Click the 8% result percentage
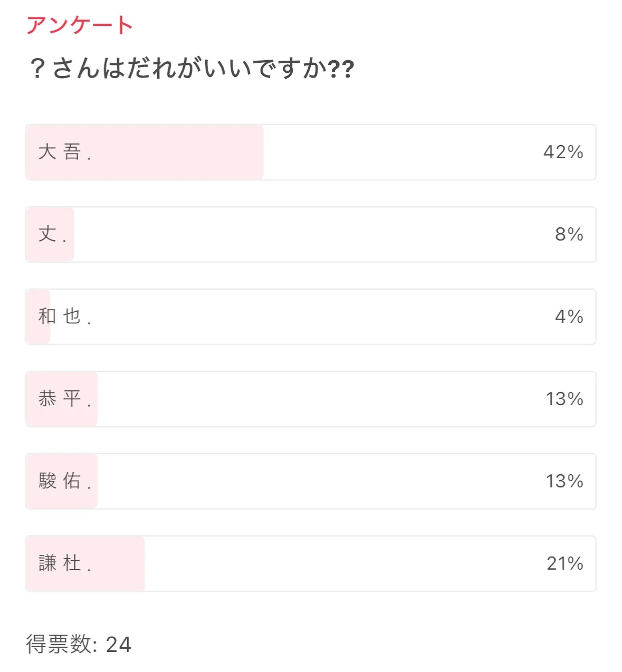 569,235
